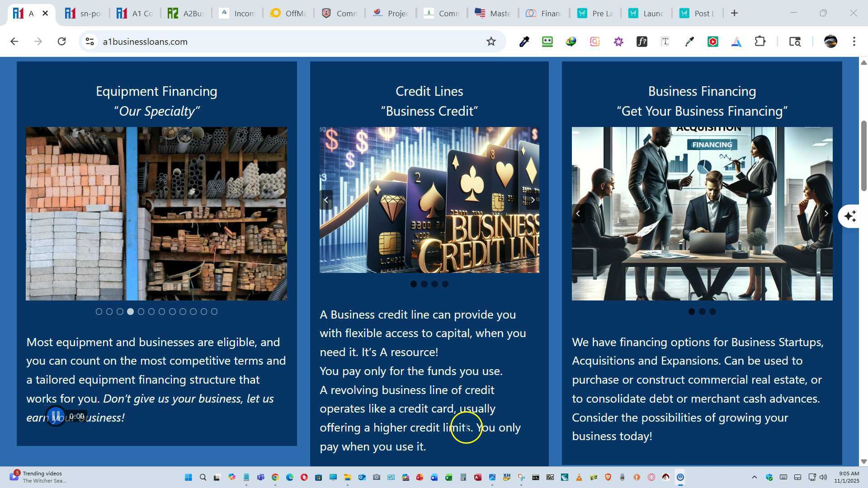Open the IDM download manager extension
Screen dimensions: 868x488
(x=571, y=42)
